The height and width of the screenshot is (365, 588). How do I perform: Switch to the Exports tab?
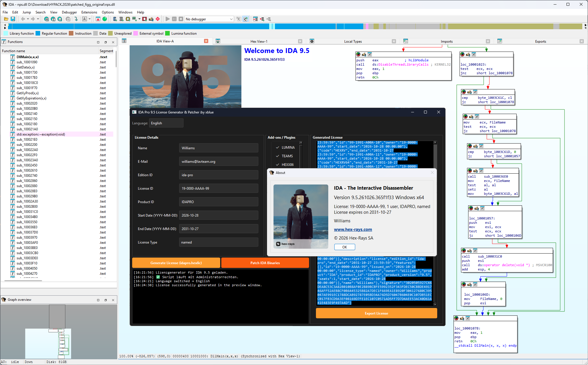pos(540,41)
